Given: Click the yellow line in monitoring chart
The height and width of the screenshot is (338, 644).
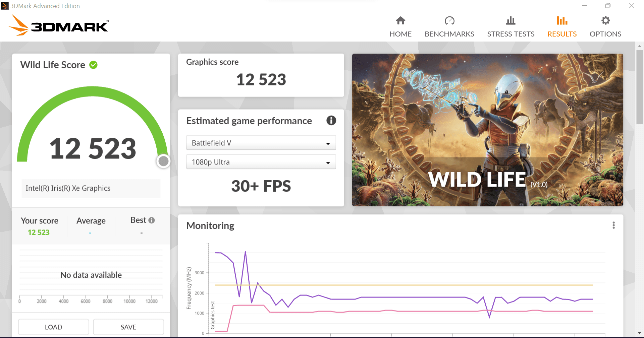Looking at the screenshot, I should coord(404,285).
